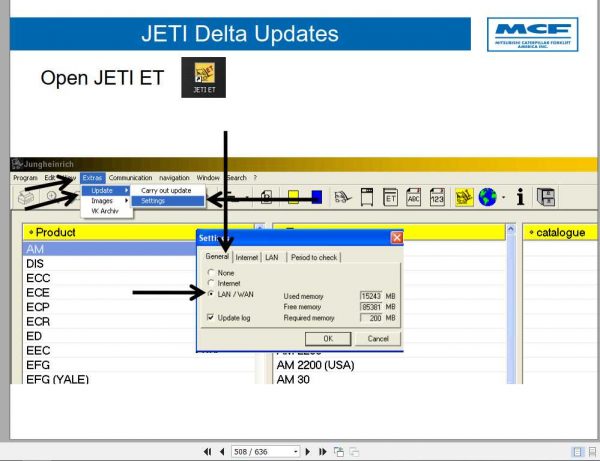This screenshot has height=461, width=600.
Task: Select the LAN / WAN radio button
Action: [x=210, y=294]
